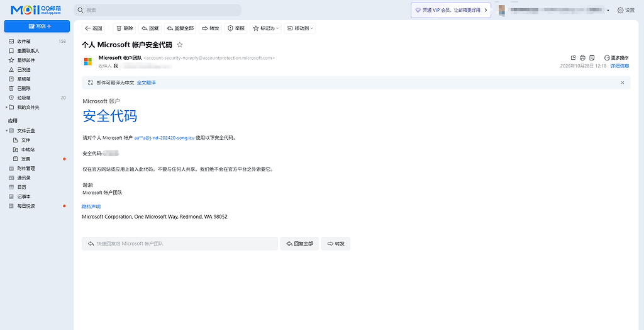
Task: Click 删除 delete toolbar button
Action: tap(125, 28)
